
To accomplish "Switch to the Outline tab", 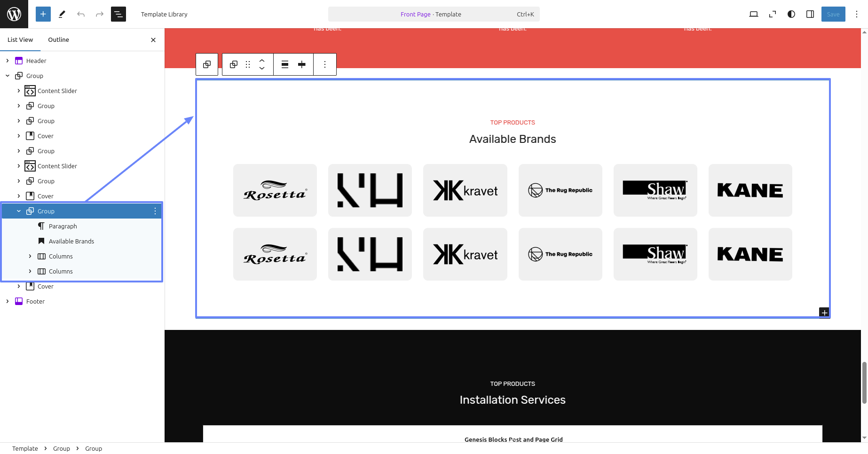I will point(58,39).
